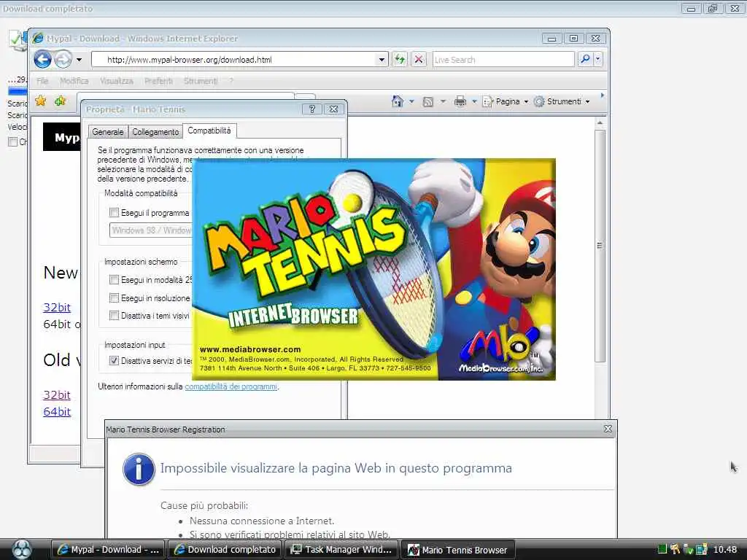
Task: Click the Print icon in the command bar
Action: coord(460,101)
